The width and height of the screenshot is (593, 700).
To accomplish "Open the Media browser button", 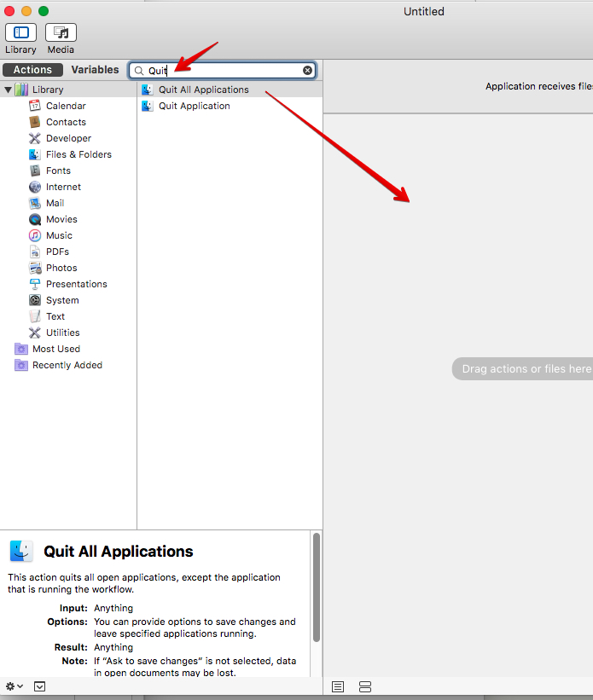I will (x=61, y=32).
